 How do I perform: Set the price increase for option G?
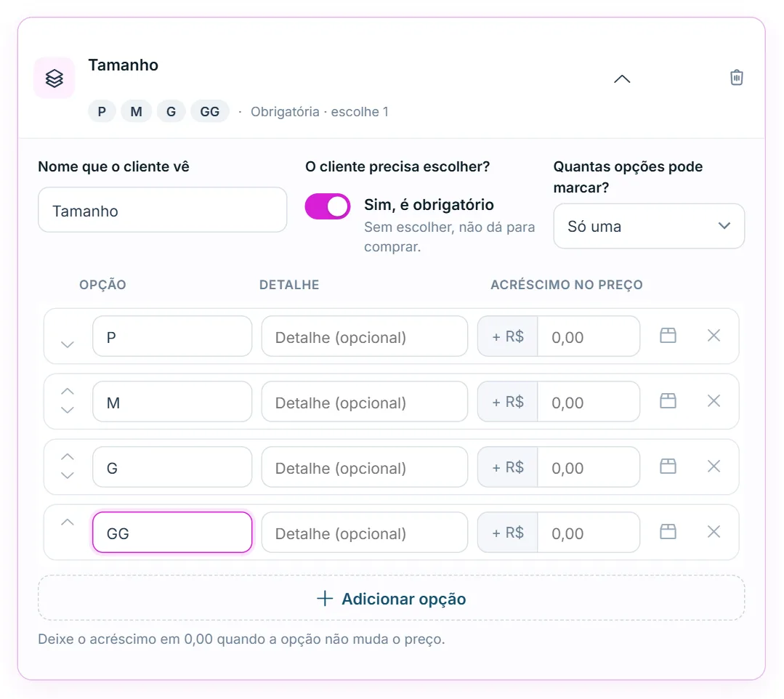coord(589,467)
